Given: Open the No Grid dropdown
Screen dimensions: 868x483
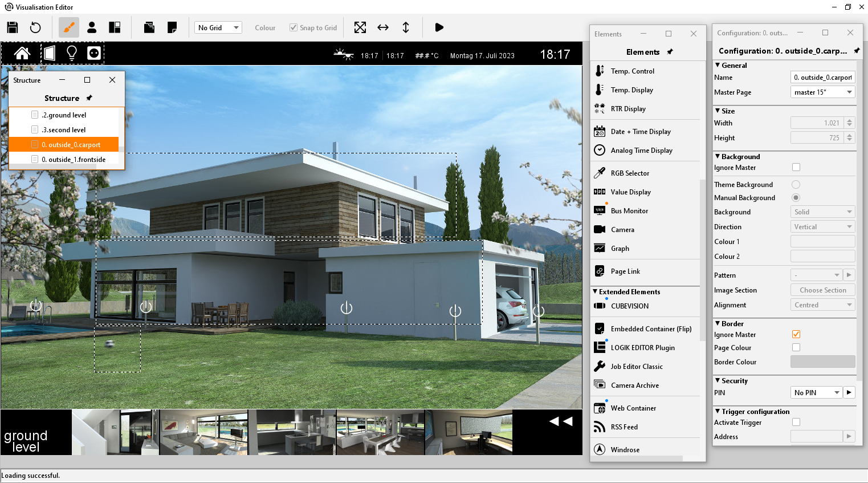Looking at the screenshot, I should pyautogui.click(x=219, y=27).
